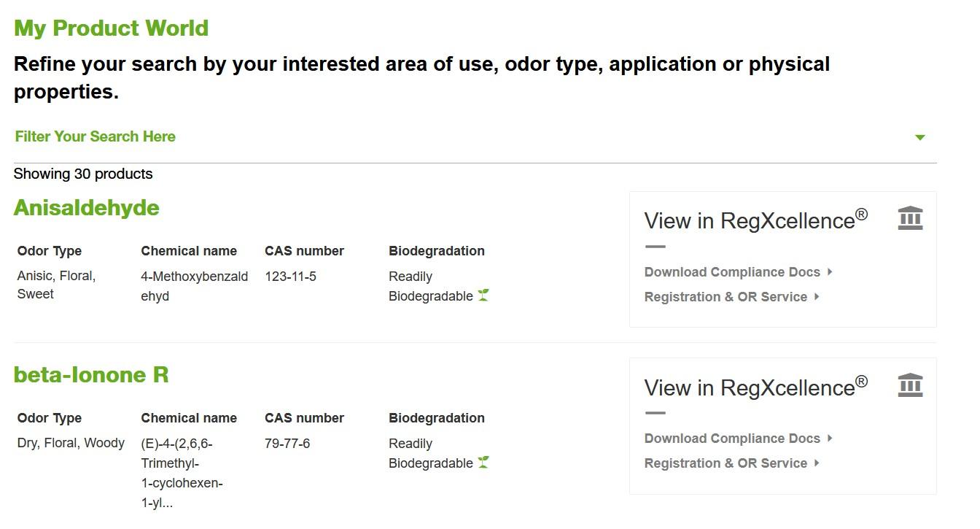Open the Anisaldehyde product page
This screenshot has height=529, width=980.
click(x=87, y=208)
